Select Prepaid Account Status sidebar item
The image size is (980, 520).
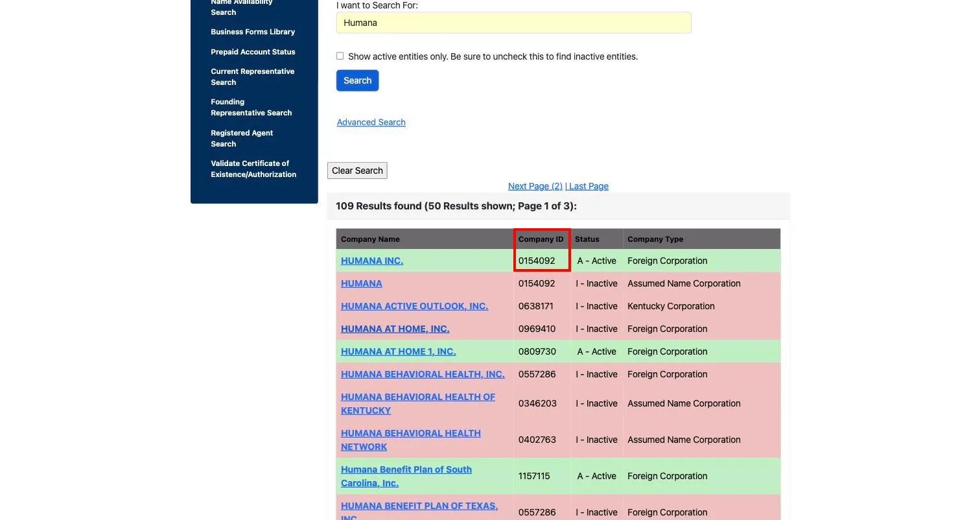click(253, 52)
